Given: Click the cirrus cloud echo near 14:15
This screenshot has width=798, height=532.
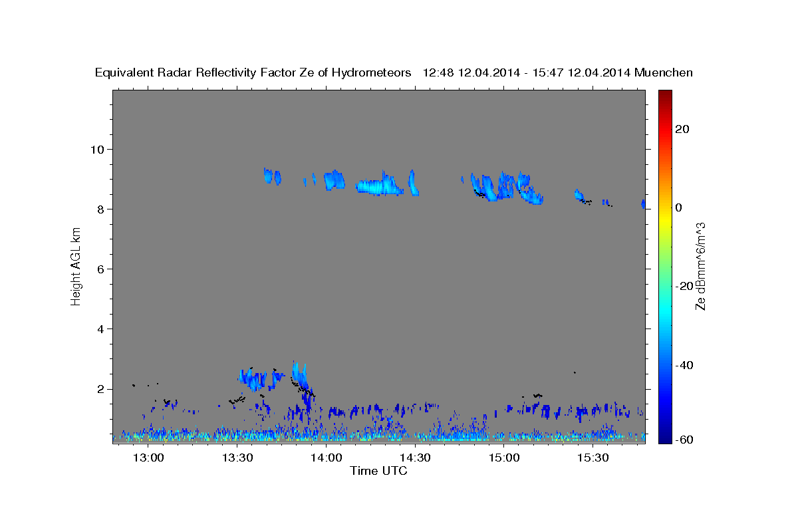Looking at the screenshot, I should click(380, 184).
